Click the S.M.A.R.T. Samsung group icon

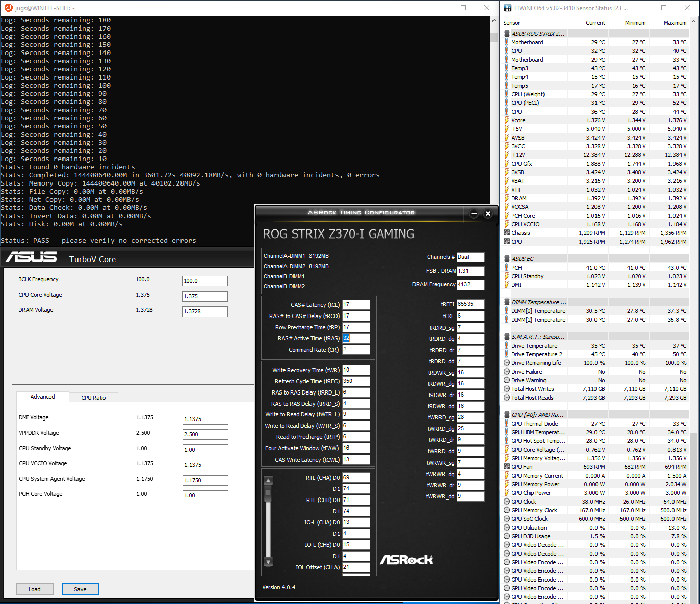click(x=507, y=337)
